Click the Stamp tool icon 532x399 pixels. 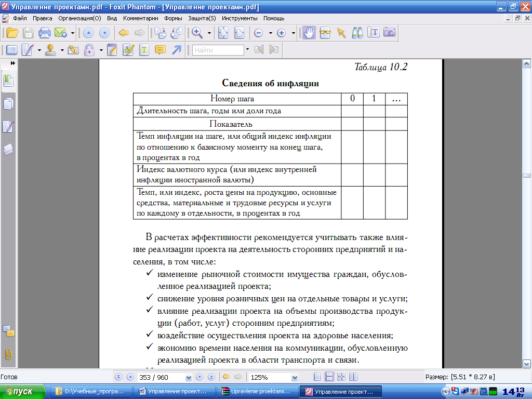coord(50,50)
